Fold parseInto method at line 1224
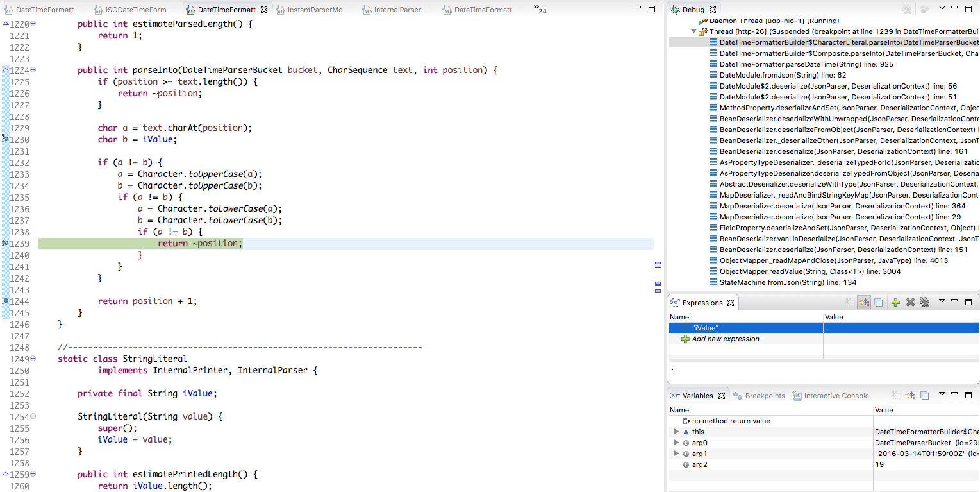Image resolution: width=980 pixels, height=492 pixels. pos(33,70)
